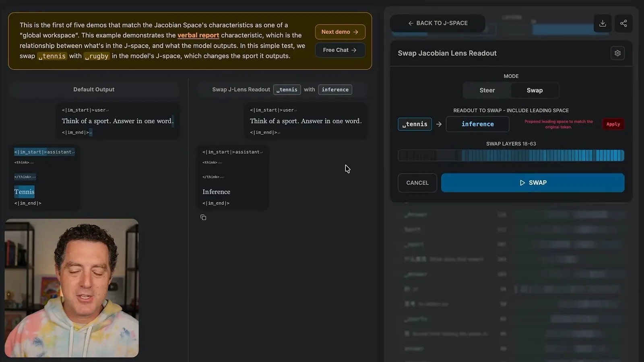The image size is (644, 362).
Task: Click the _tennis source token chip
Action: (415, 124)
